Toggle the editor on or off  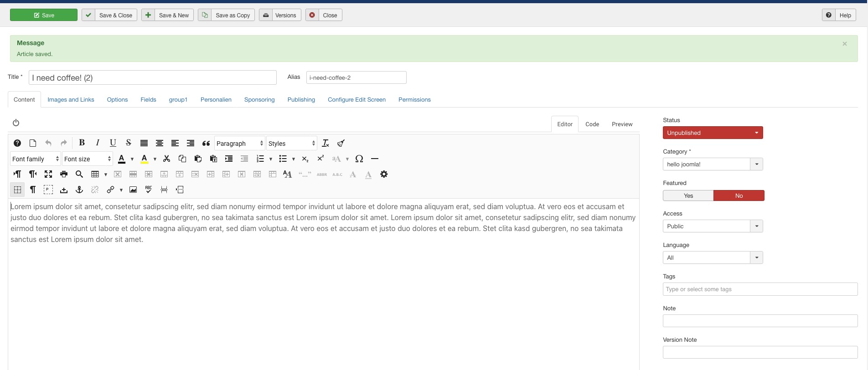pos(16,123)
